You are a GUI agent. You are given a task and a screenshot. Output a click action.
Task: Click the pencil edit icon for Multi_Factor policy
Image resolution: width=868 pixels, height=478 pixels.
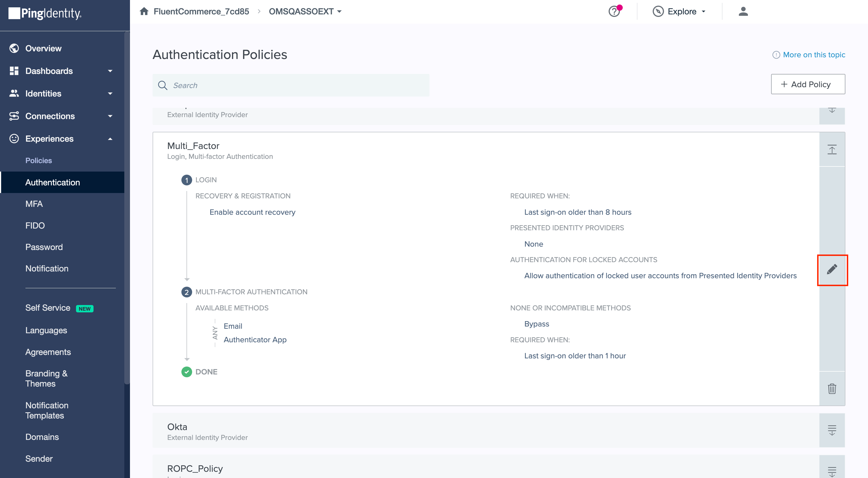click(x=832, y=269)
